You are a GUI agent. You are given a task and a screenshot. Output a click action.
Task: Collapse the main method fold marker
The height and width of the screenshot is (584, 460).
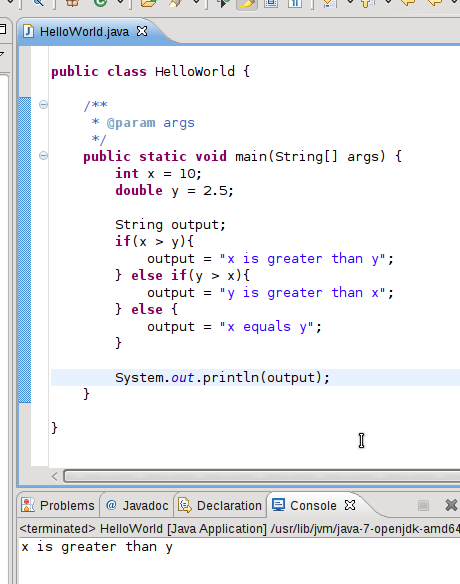[x=43, y=155]
